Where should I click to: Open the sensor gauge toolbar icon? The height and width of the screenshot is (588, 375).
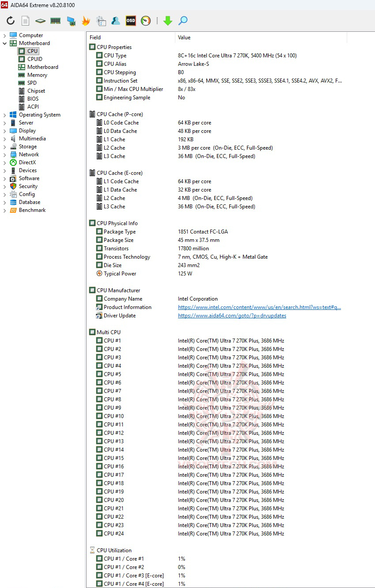(x=146, y=21)
